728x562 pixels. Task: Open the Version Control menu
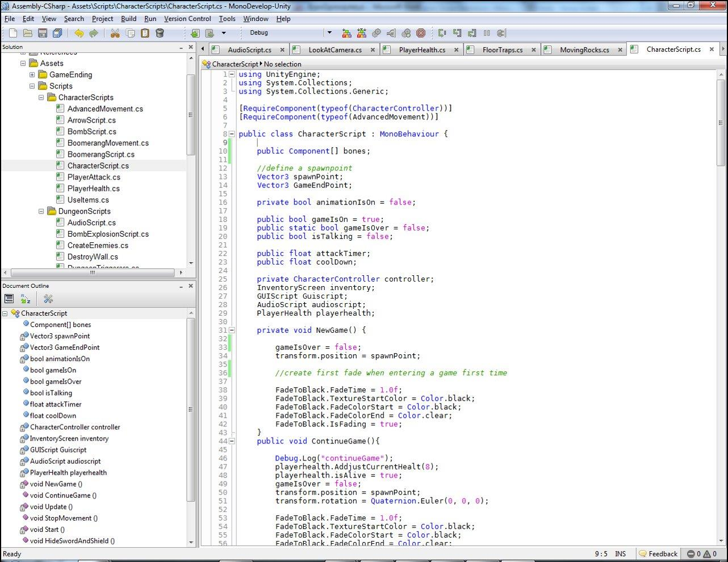point(187,19)
